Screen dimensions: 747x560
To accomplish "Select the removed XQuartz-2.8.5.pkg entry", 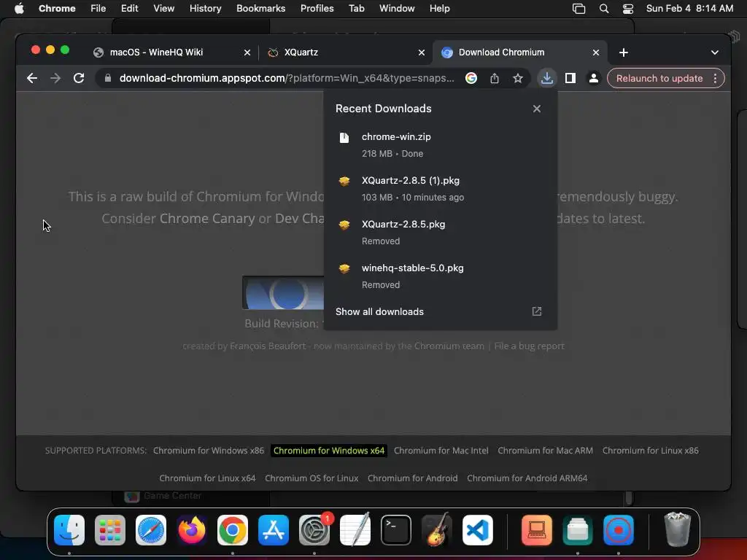I will [440, 233].
